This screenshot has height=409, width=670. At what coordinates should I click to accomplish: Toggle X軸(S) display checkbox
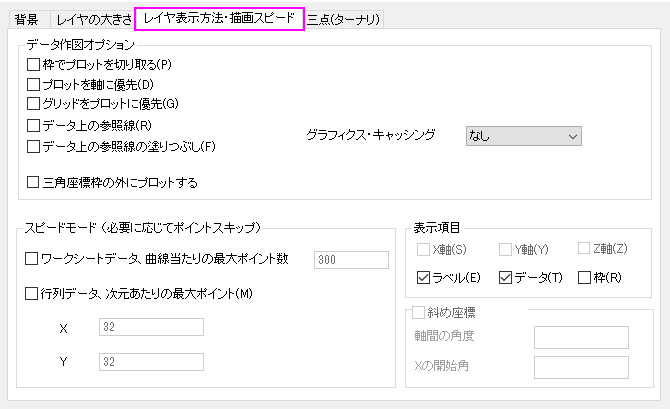click(x=423, y=250)
